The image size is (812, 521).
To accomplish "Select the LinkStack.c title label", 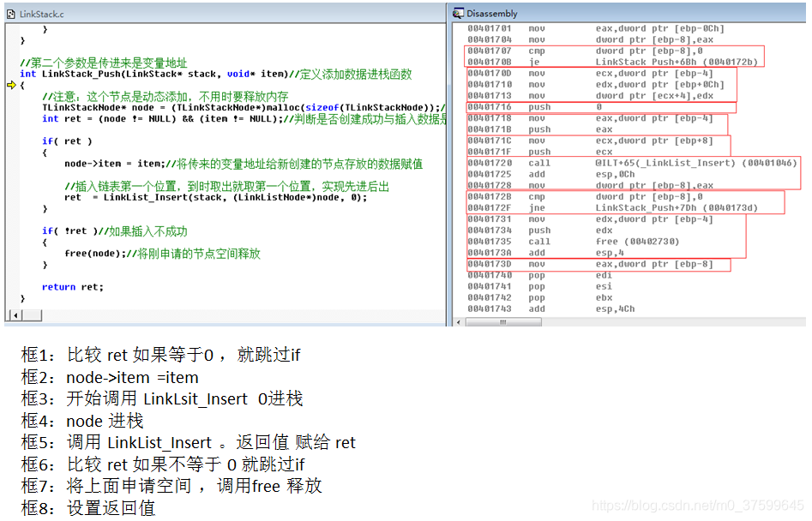I will pyautogui.click(x=41, y=15).
